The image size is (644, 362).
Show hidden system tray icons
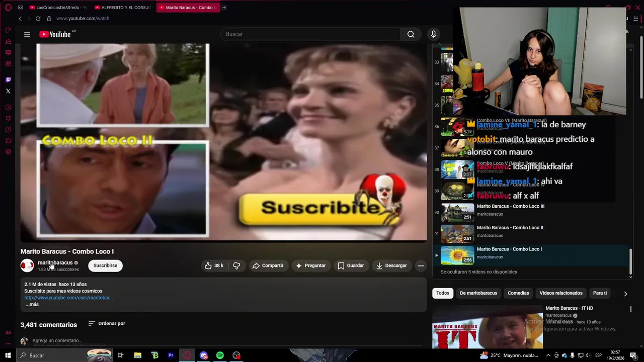pos(548,355)
